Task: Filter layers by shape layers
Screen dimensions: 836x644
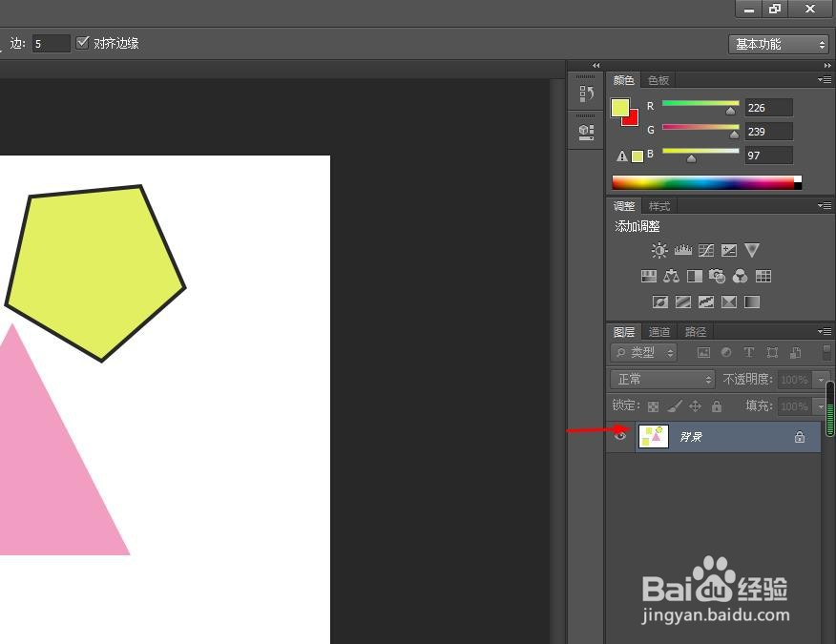Action: coord(772,352)
